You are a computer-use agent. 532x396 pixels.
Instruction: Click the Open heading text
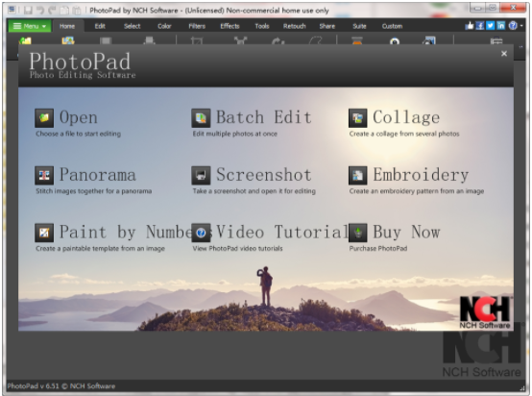pos(79,117)
